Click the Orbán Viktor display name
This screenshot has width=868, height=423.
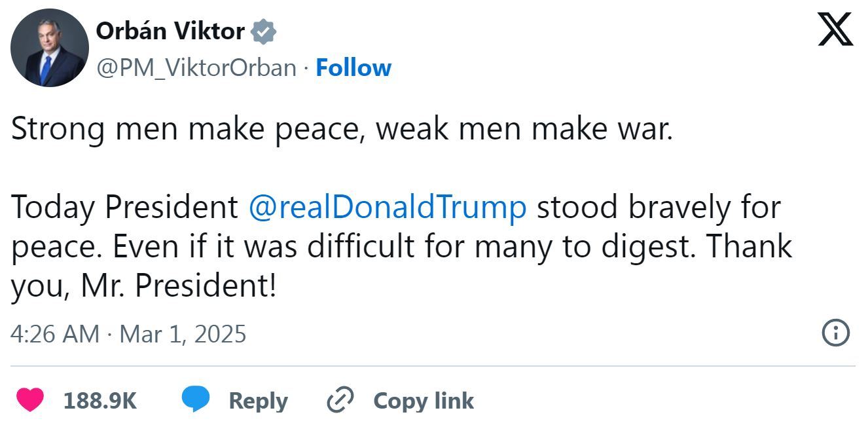170,31
